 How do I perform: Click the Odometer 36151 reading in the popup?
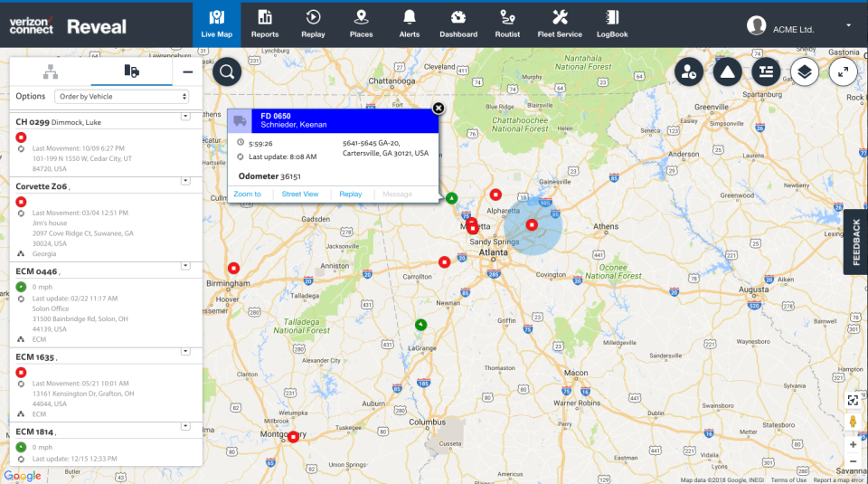pyautogui.click(x=269, y=176)
